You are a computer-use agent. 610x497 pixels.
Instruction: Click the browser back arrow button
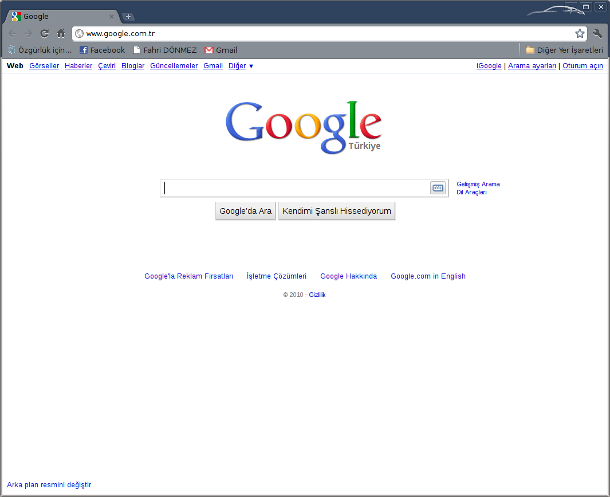pos(12,33)
